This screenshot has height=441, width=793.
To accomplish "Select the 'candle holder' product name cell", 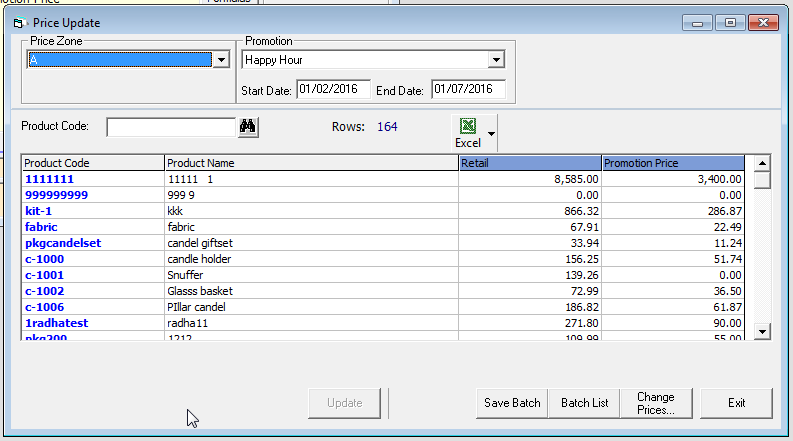I will [x=312, y=259].
